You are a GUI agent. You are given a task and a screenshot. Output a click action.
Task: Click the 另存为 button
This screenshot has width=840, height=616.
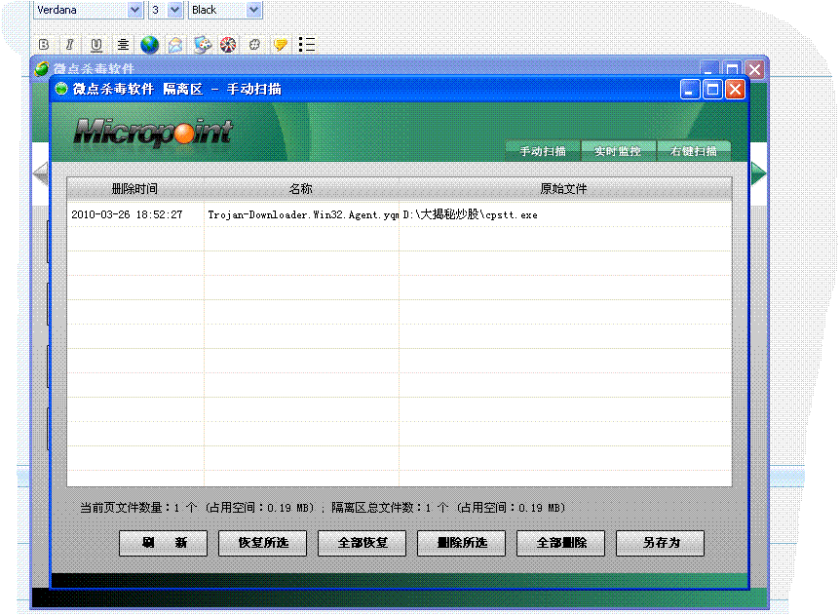point(660,543)
